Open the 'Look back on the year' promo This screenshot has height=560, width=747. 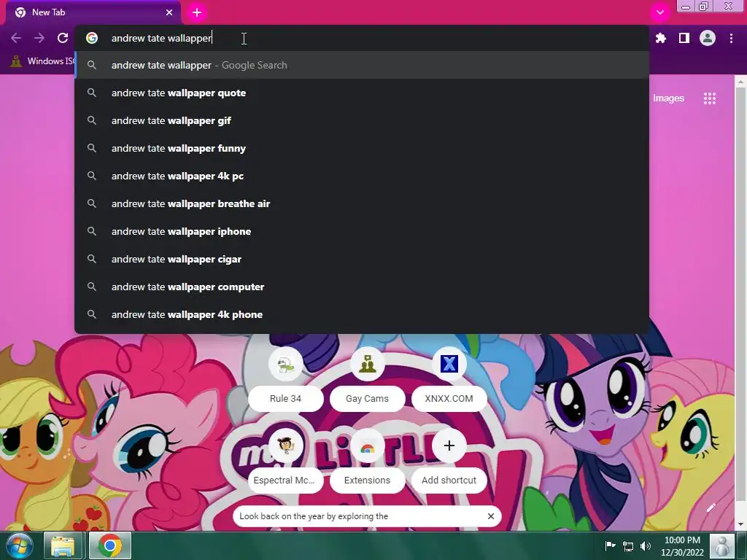coord(314,516)
